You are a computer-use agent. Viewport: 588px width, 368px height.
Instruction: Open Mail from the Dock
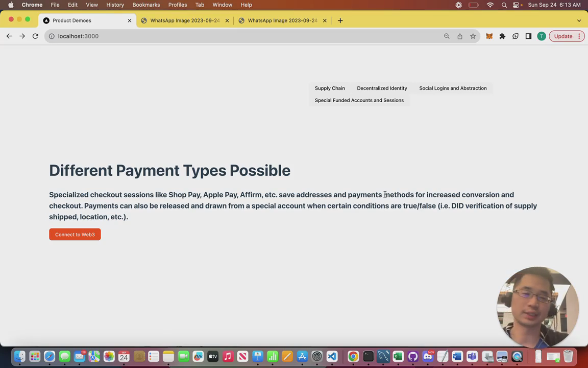[79, 356]
